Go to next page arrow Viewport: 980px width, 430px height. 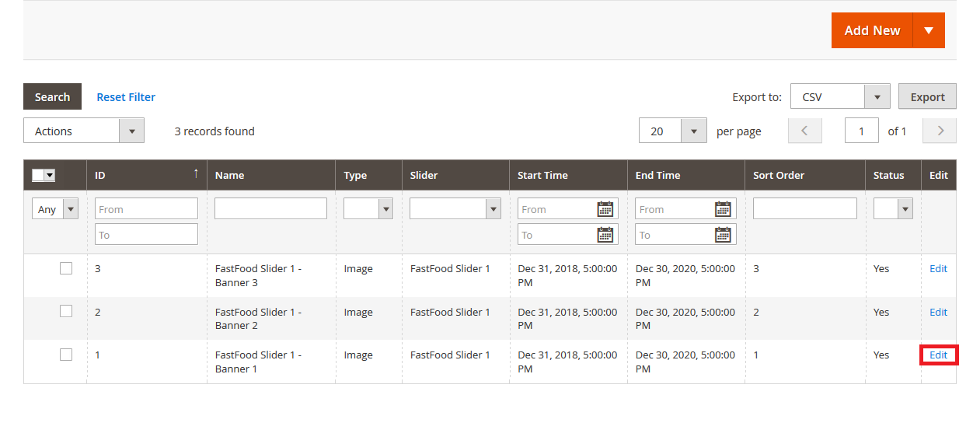coord(940,131)
